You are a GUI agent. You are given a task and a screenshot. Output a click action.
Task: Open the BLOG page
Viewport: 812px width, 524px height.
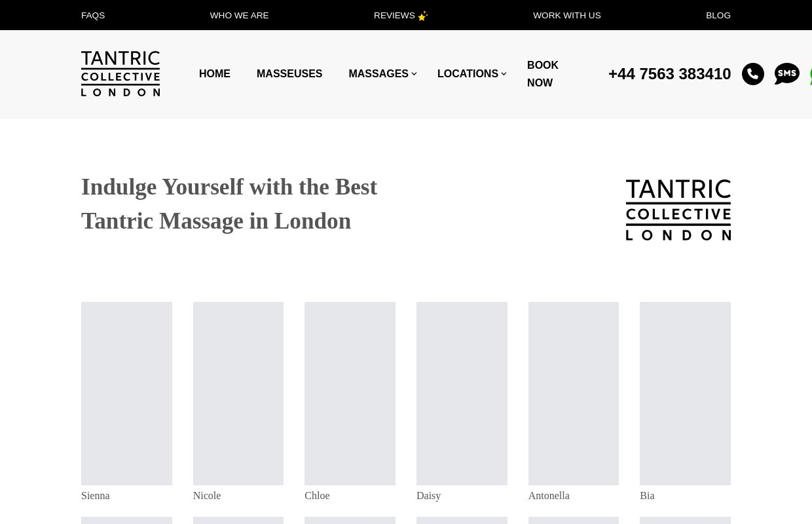718,15
